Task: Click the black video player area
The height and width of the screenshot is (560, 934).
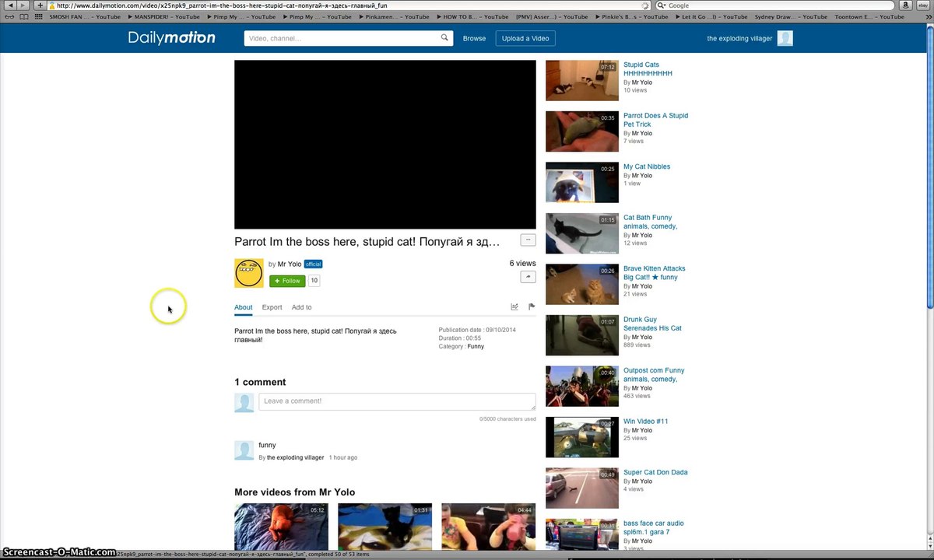Action: 385,145
